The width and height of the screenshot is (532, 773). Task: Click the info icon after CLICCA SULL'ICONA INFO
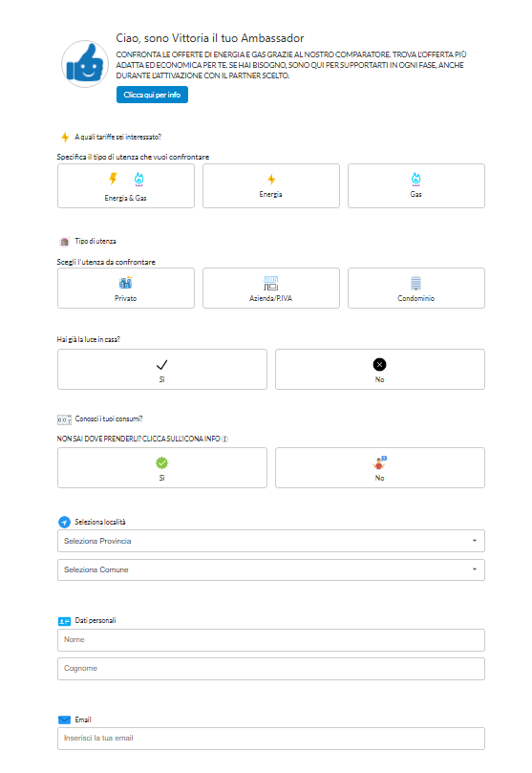[x=224, y=439]
